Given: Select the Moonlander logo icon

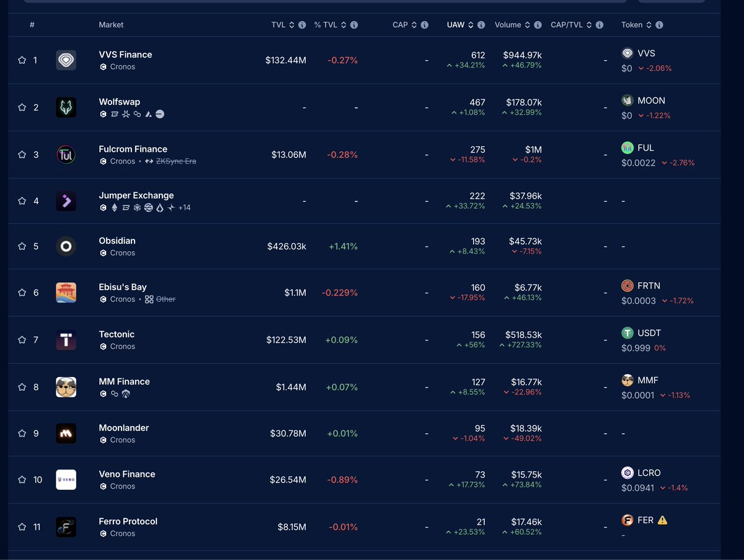Looking at the screenshot, I should click(66, 433).
